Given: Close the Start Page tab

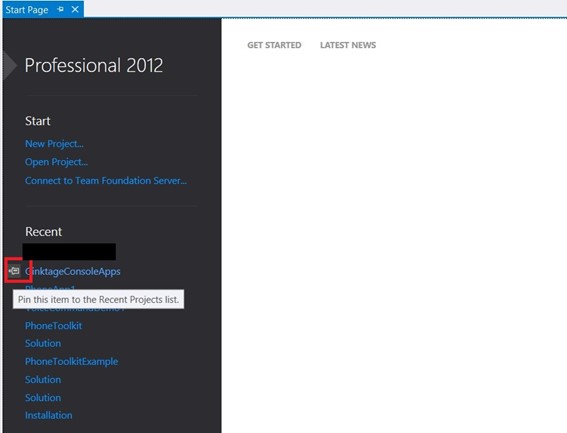Looking at the screenshot, I should tap(75, 9).
